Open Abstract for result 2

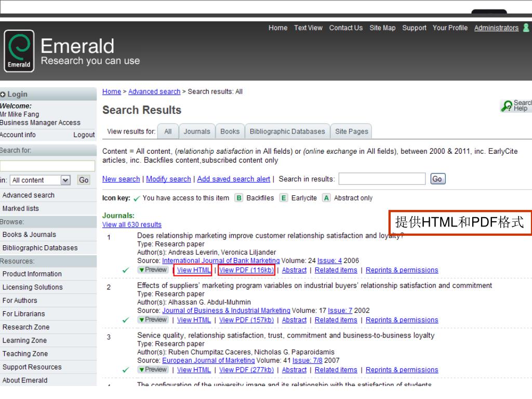pyautogui.click(x=294, y=320)
